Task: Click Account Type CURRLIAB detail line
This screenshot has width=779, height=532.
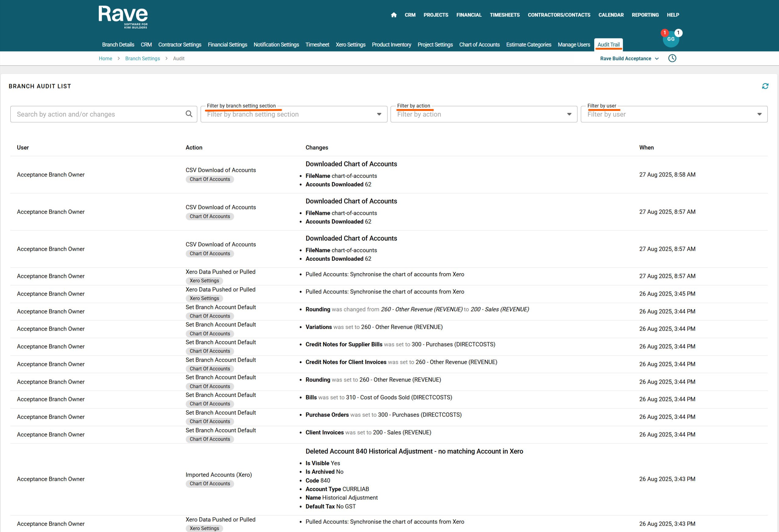Action: point(337,489)
